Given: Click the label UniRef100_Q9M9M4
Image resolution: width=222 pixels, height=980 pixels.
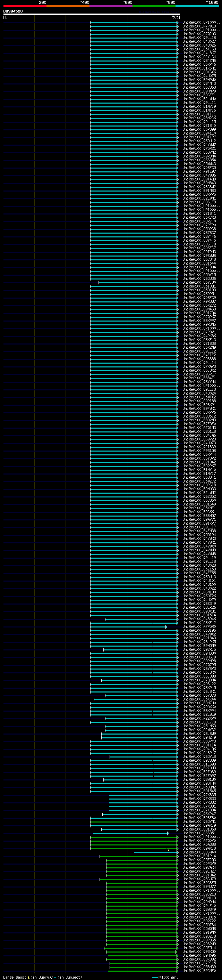Looking at the screenshot, I should click(199, 902).
